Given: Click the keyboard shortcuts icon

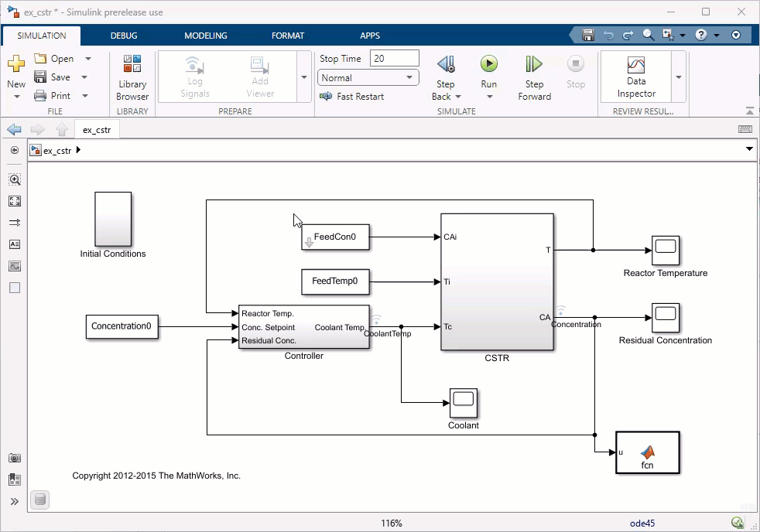Looking at the screenshot, I should [x=745, y=129].
